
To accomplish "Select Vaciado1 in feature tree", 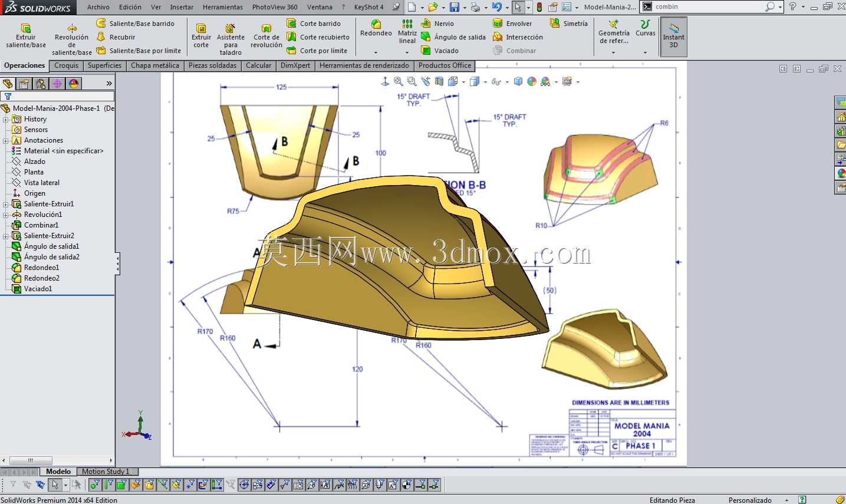I will (38, 289).
